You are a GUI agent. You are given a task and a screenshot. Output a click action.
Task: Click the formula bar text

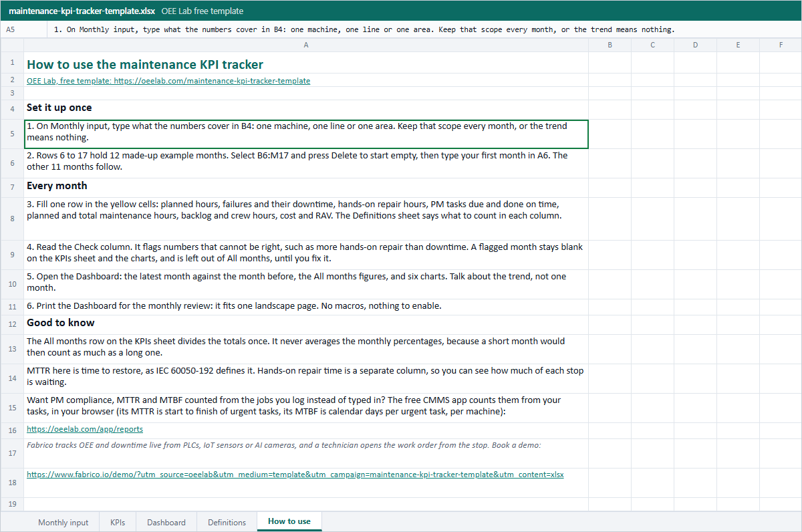click(364, 29)
